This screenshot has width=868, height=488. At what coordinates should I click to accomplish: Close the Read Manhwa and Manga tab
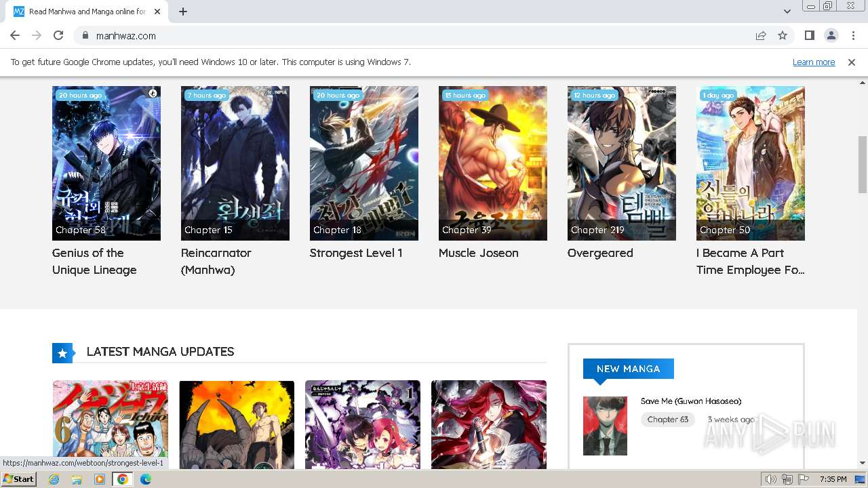[x=157, y=12]
